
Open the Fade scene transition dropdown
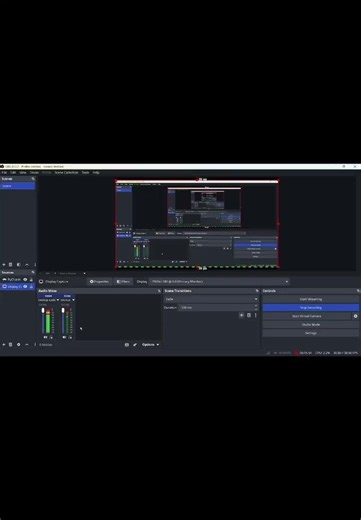coord(211,299)
